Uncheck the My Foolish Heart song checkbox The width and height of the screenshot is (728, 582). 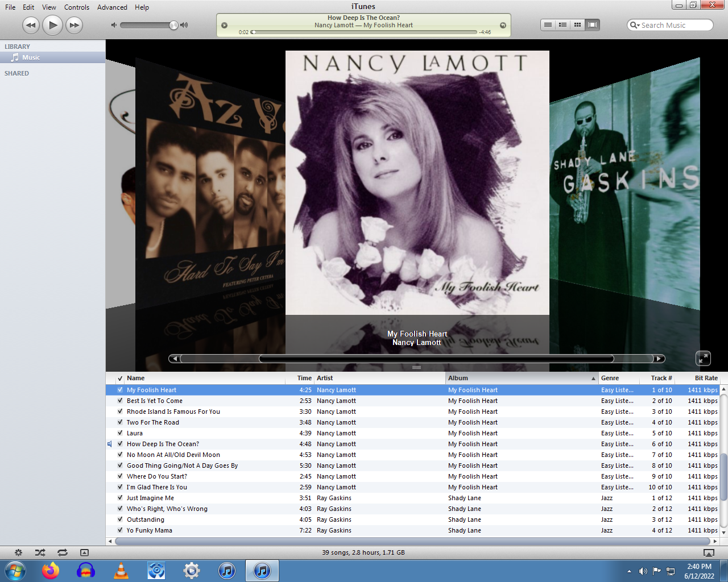[x=120, y=390]
